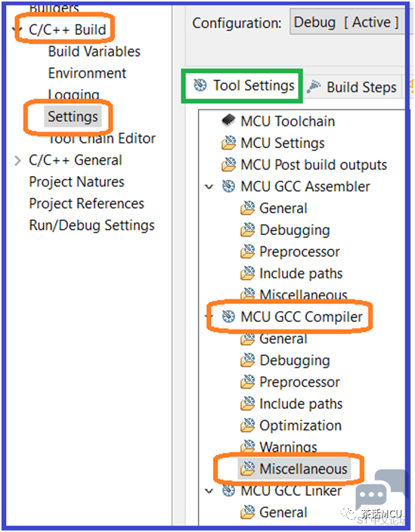This screenshot has height=532, width=415.
Task: Select Project References in the left list
Action: click(x=86, y=203)
